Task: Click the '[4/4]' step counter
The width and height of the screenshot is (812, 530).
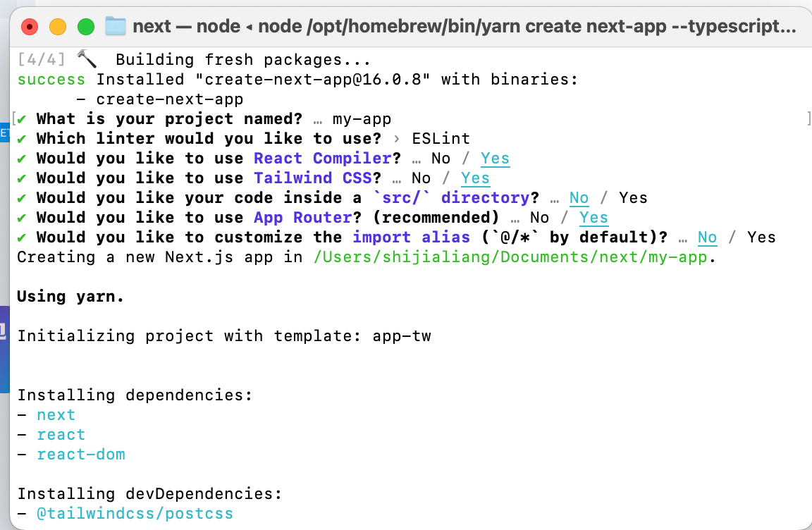Action: coord(42,59)
